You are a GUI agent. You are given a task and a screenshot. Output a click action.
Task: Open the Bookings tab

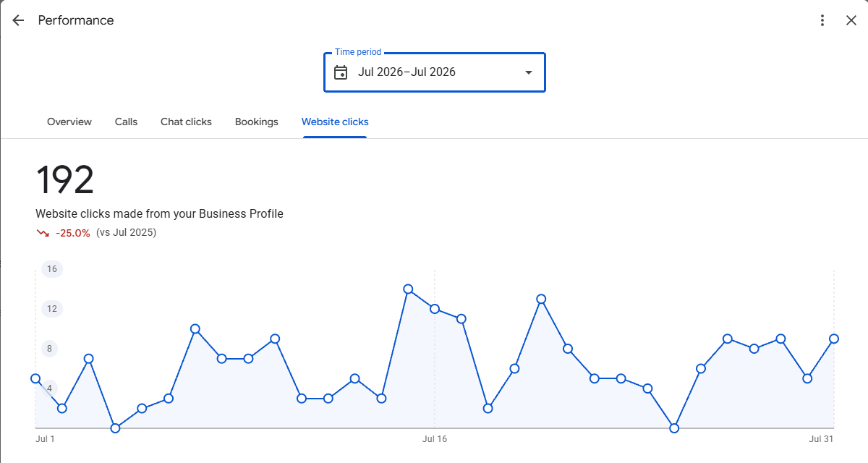pyautogui.click(x=257, y=122)
